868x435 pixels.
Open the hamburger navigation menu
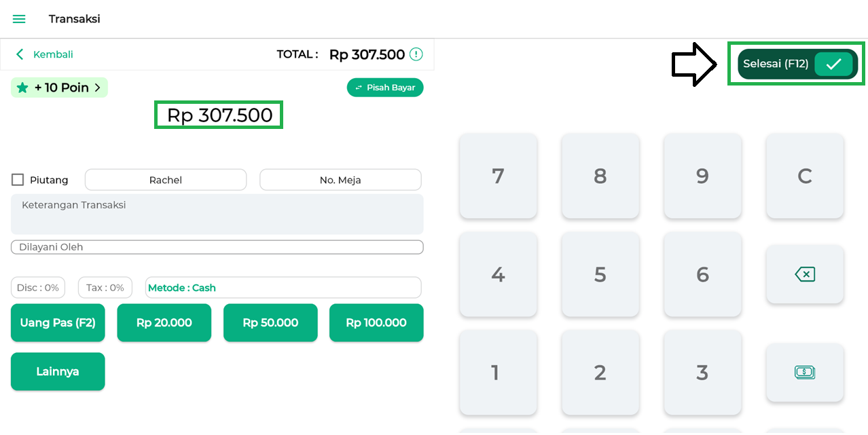pyautogui.click(x=19, y=19)
